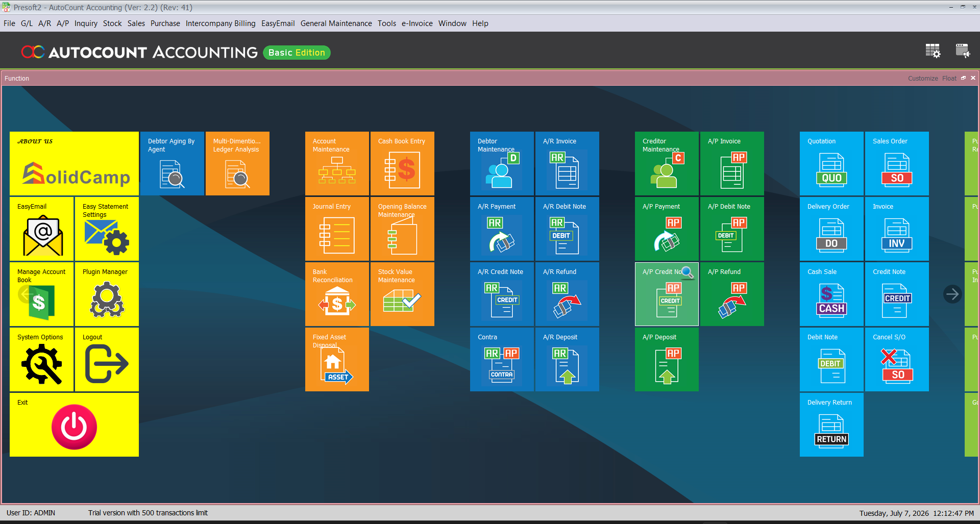This screenshot has height=524, width=980.
Task: Open the Tools menu
Action: tap(387, 23)
